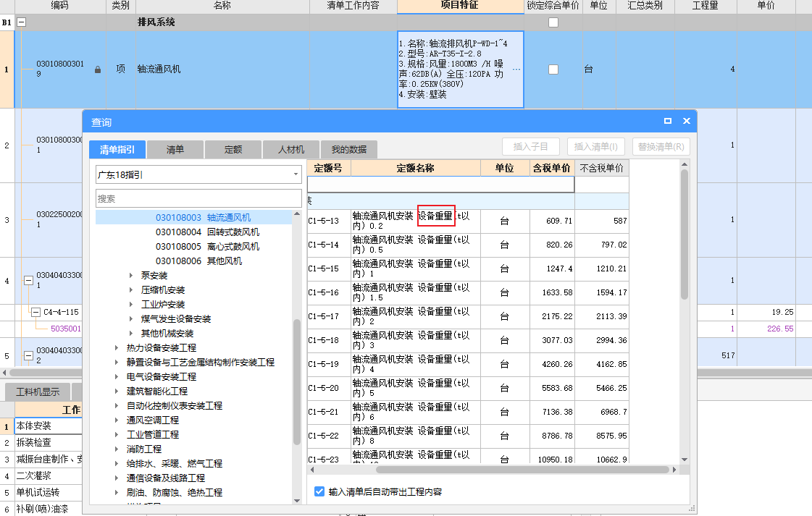Click left arrow of quota horizontal scrollbar
This screenshot has width=812, height=516.
coord(311,470)
